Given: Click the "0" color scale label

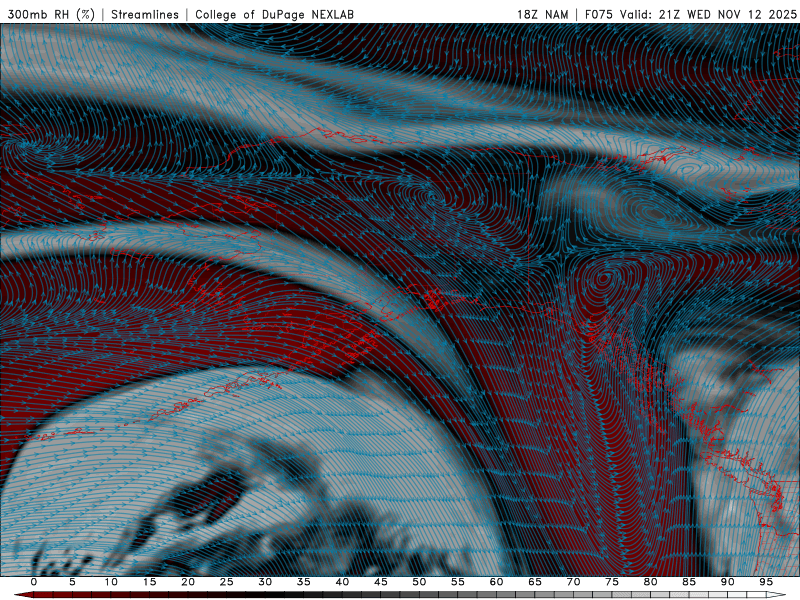Looking at the screenshot, I should click(34, 582).
